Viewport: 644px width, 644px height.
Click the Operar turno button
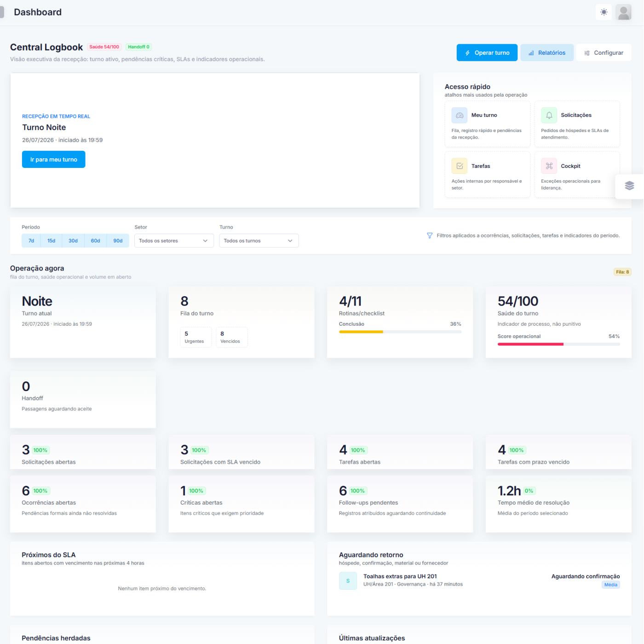coord(487,53)
